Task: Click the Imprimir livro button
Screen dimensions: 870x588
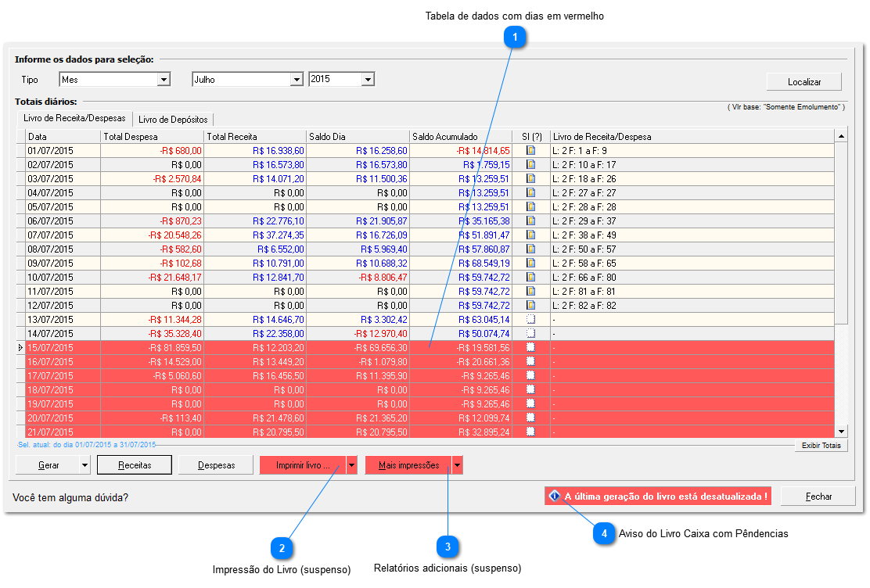Action: 303,465
